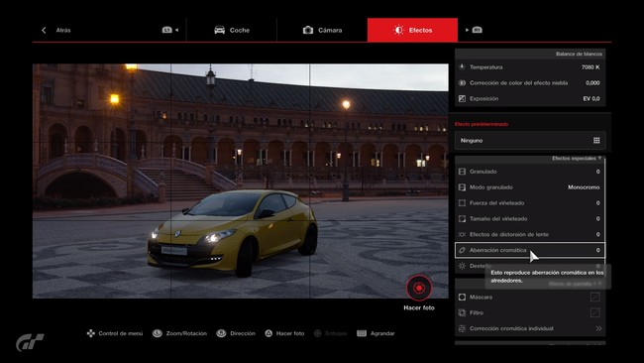Click the Efectos de distorsión de lente icon

[462, 234]
